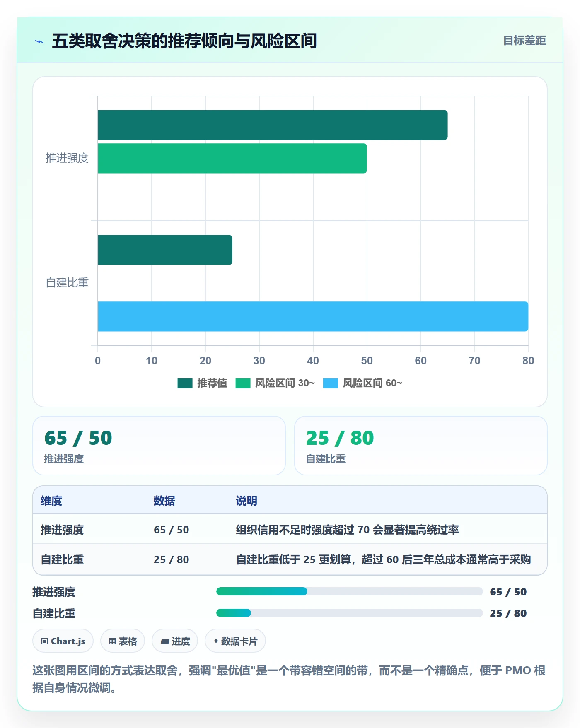The width and height of the screenshot is (580, 728).
Task: Click the 推进强度 y-axis label on chart
Action: tap(67, 158)
